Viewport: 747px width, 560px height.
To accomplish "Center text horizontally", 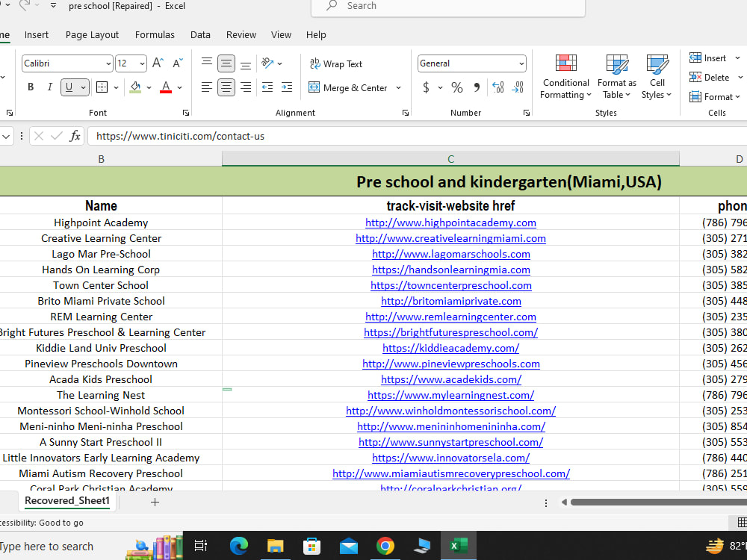I will click(x=226, y=87).
